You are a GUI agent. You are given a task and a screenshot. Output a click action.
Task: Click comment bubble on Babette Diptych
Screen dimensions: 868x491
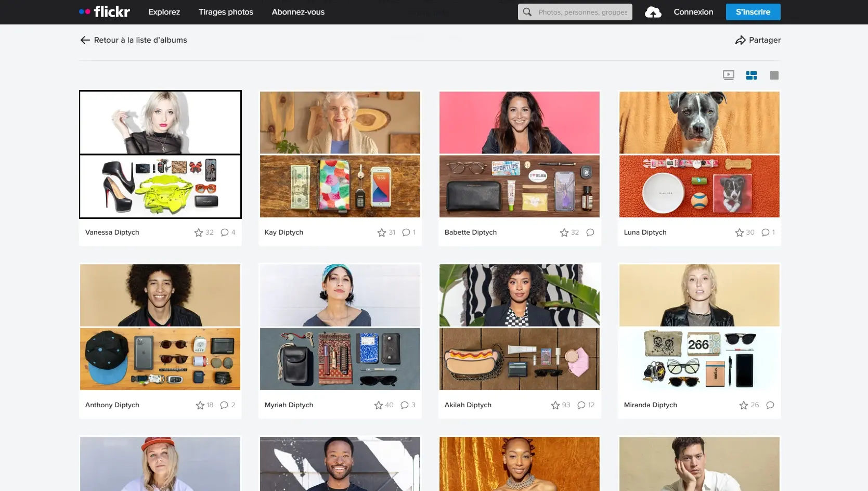coord(590,232)
